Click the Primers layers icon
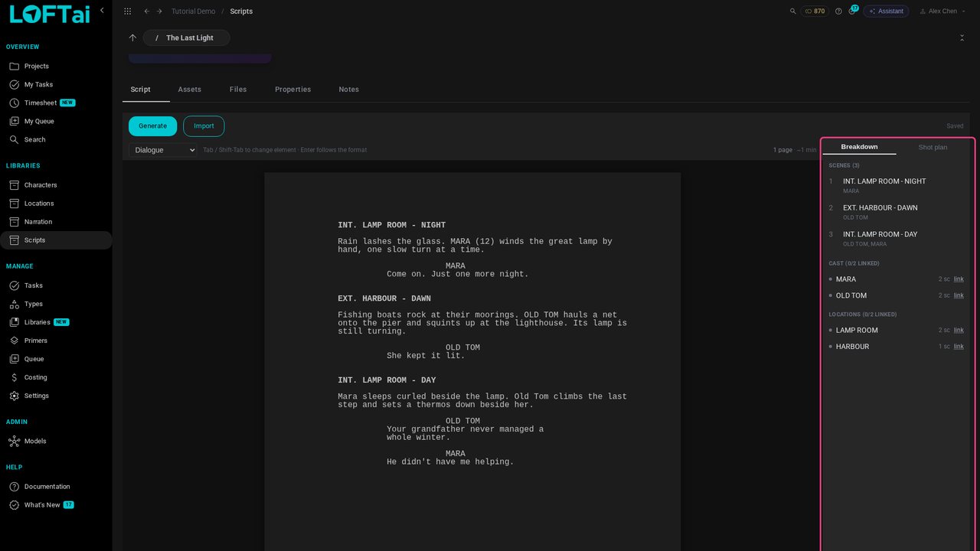Image resolution: width=980 pixels, height=551 pixels. tap(14, 341)
